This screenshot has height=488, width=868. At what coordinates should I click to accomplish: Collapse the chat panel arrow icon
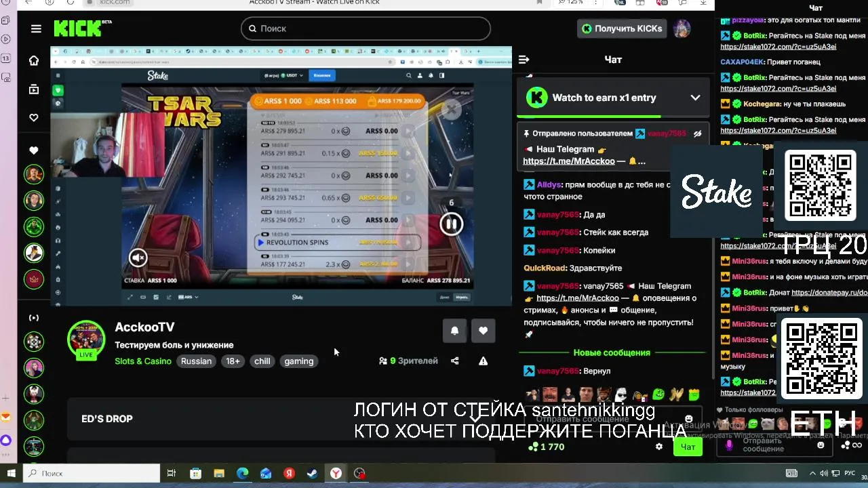pyautogui.click(x=524, y=60)
